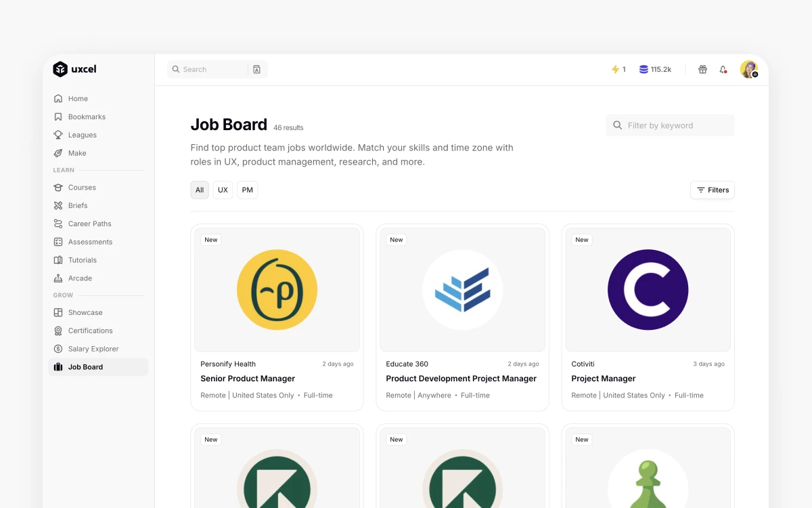Click the Cotiviti logo thumbnail
The image size is (812, 508).
tap(648, 290)
